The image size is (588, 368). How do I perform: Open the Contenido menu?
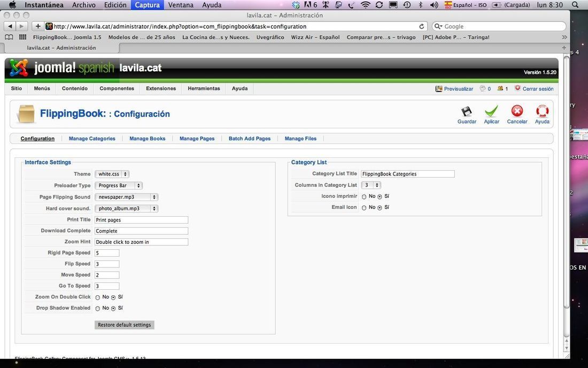75,89
